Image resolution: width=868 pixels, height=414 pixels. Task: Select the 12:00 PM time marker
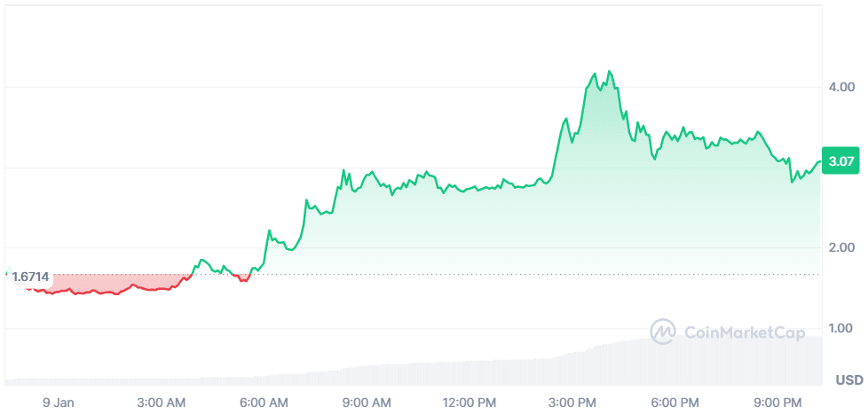pos(468,402)
